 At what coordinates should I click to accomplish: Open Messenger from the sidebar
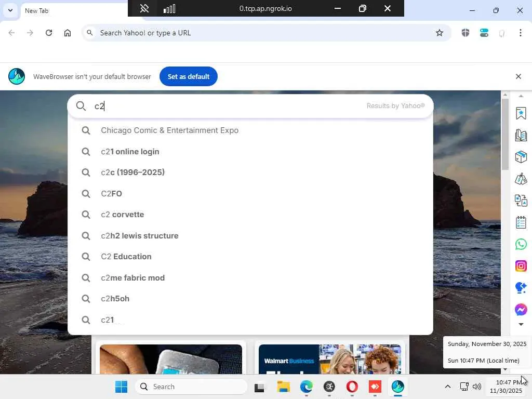521,310
